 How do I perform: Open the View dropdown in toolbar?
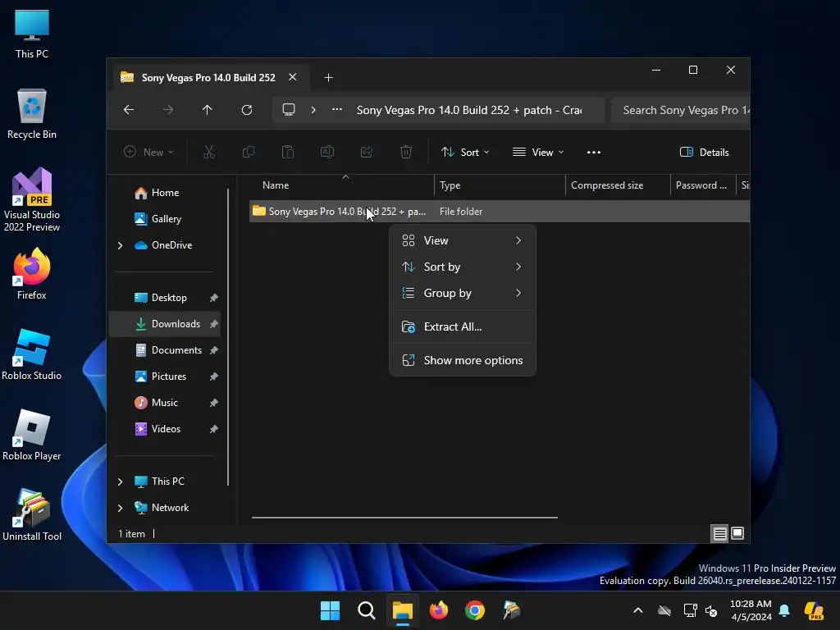[538, 152]
